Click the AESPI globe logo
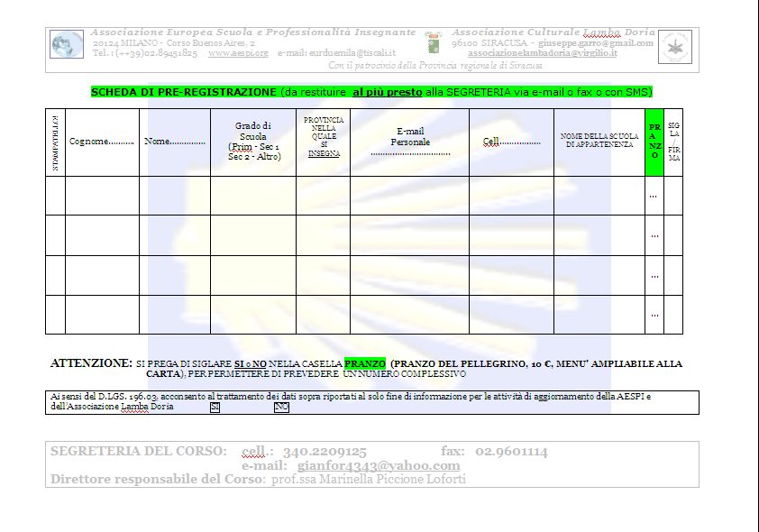Viewport: 759px width, 532px height. pos(67,44)
